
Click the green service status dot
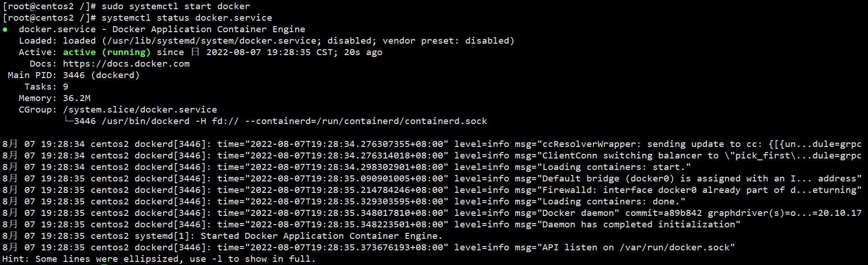coord(5,30)
